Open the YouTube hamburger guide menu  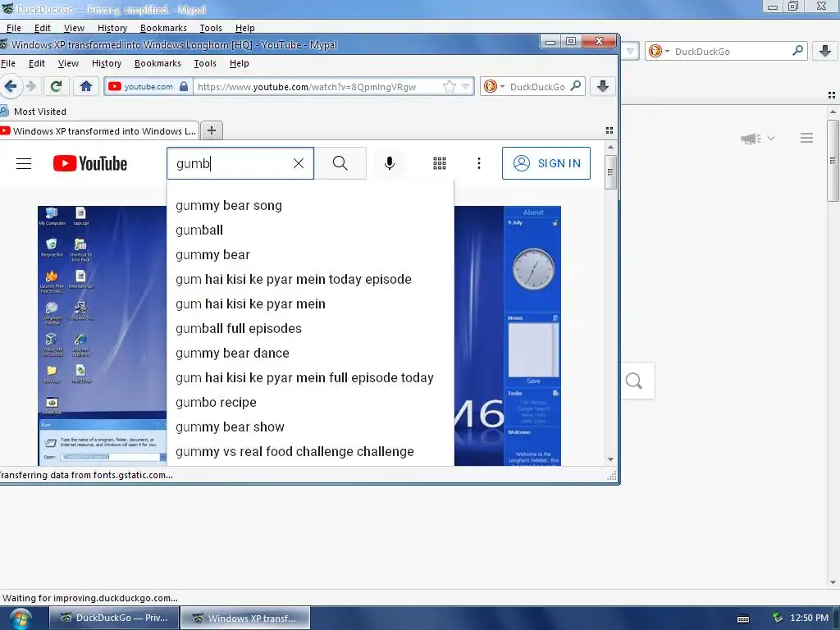point(24,163)
